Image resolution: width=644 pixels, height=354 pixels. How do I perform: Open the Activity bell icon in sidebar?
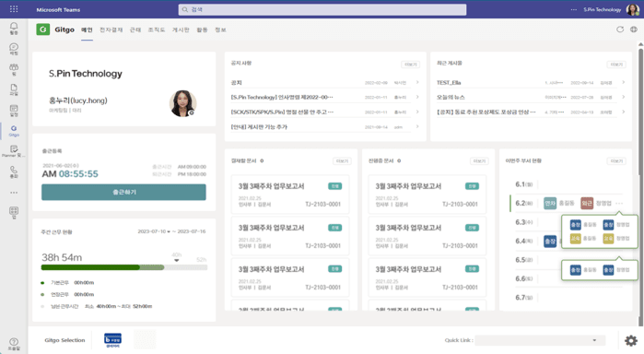tap(14, 28)
